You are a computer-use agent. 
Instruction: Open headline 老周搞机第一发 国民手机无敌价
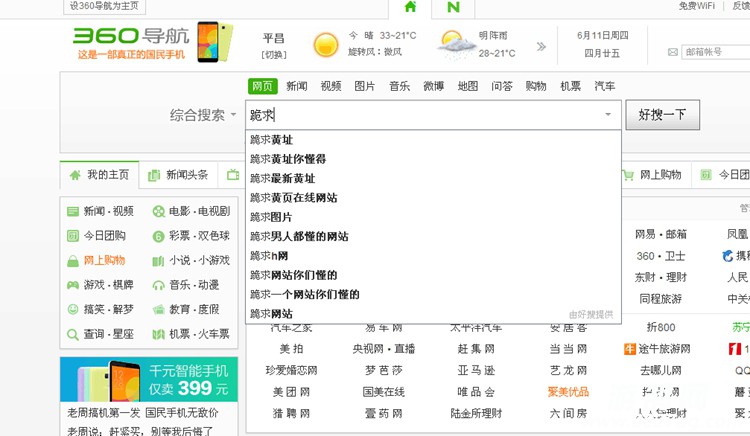(143, 413)
